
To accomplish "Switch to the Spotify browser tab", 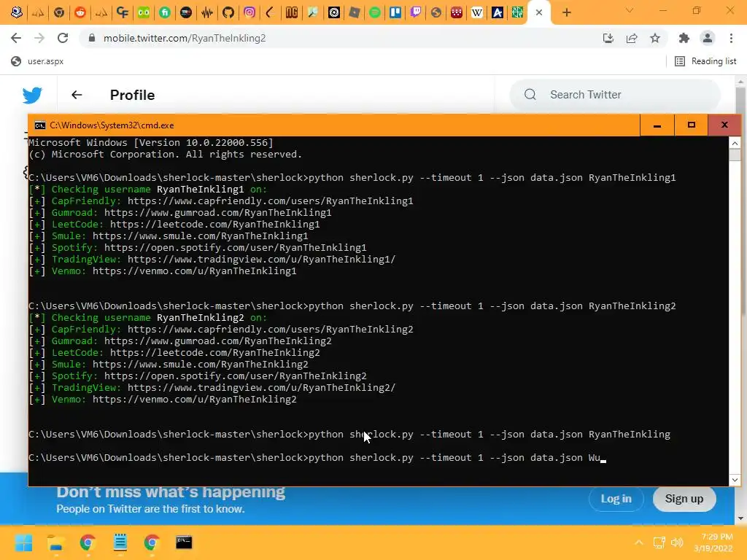I will click(x=375, y=12).
